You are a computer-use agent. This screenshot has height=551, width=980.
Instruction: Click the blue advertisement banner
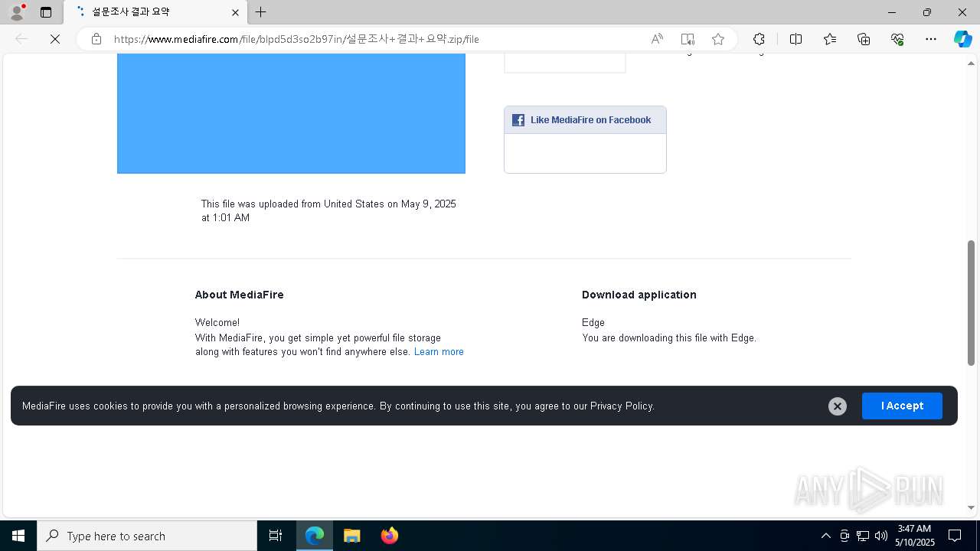[x=291, y=113]
